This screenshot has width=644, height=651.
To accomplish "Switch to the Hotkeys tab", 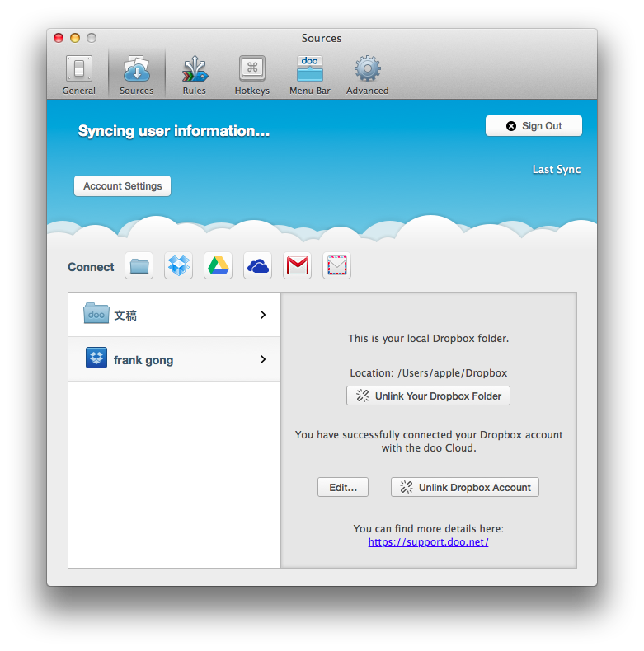I will (x=252, y=75).
